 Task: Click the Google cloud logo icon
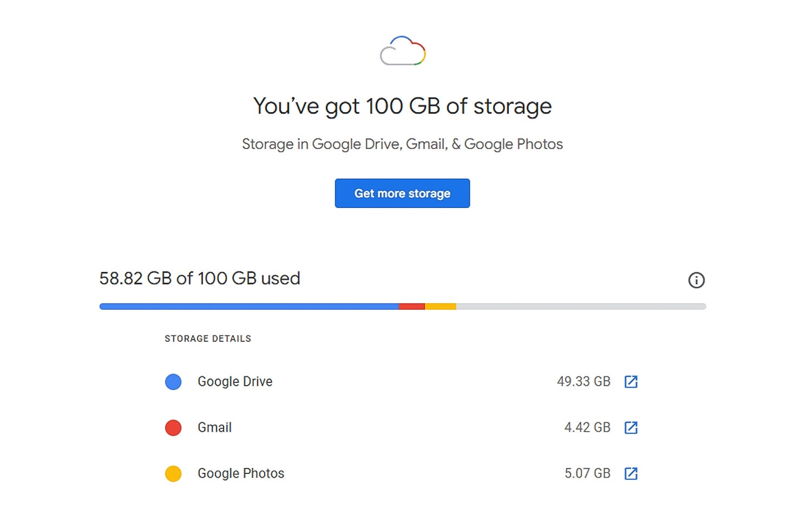[x=402, y=51]
